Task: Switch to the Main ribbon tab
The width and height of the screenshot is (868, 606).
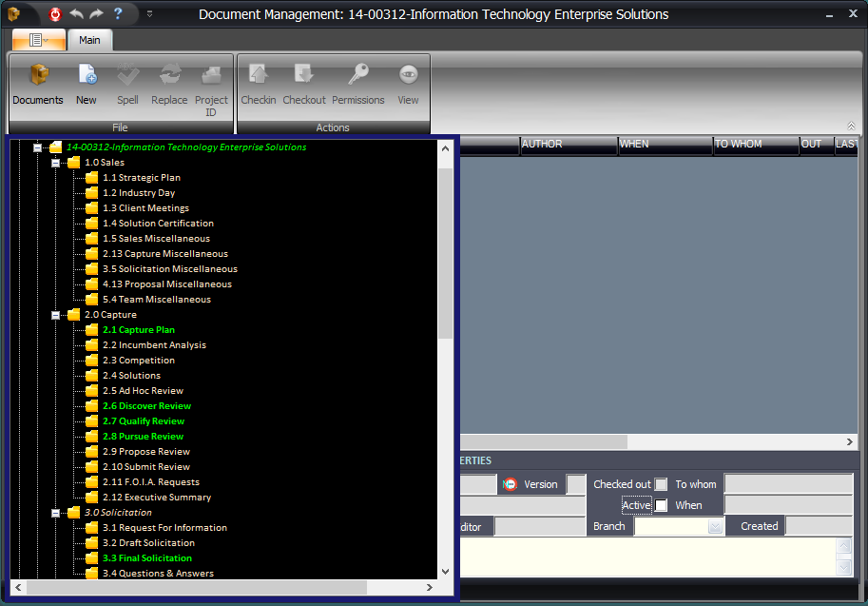Action: (89, 40)
